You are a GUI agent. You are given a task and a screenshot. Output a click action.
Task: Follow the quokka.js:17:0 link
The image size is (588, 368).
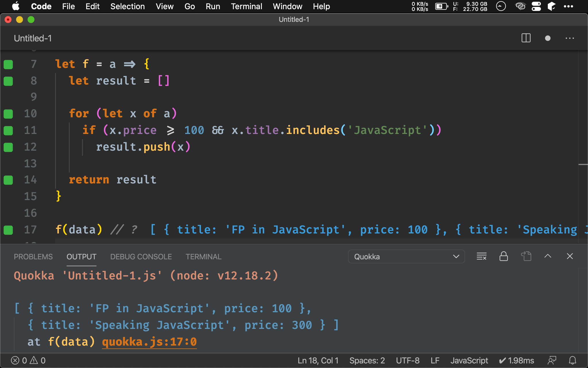[x=149, y=342]
